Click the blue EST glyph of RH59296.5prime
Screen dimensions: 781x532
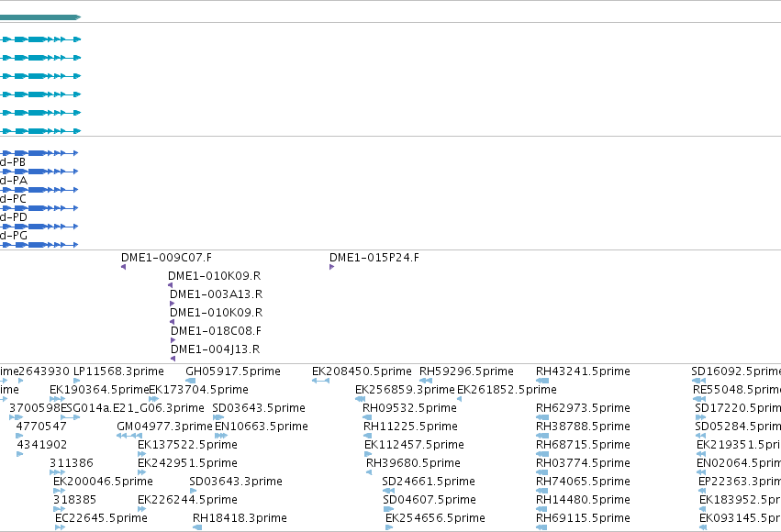tap(425, 381)
